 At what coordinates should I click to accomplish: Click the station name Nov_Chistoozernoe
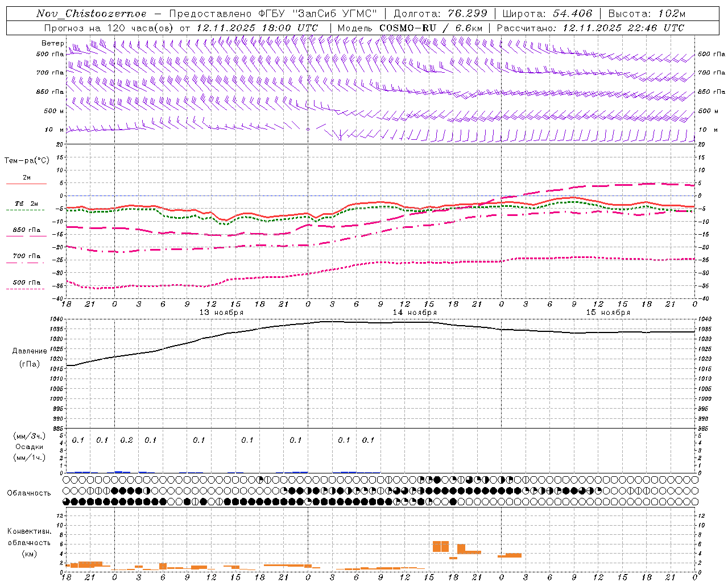click(91, 14)
